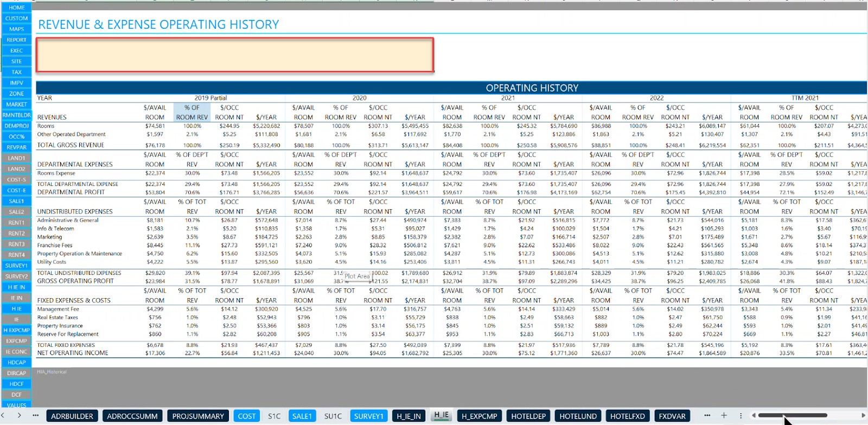Select the highlighted % OF ROOM REV header cell

[192, 112]
